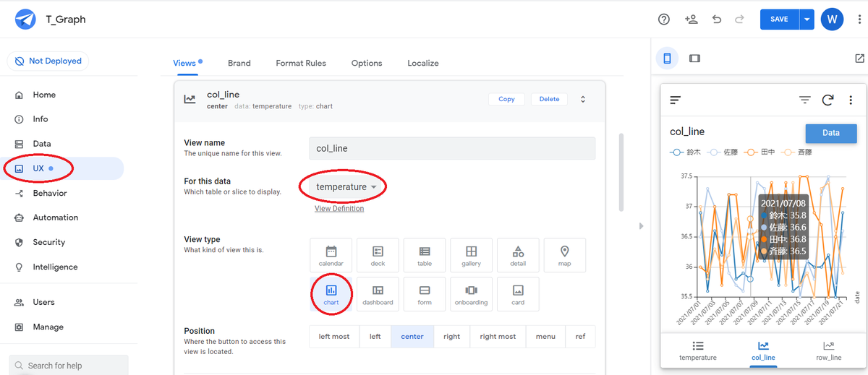The height and width of the screenshot is (375, 868).
Task: Select the gallery view type
Action: click(x=471, y=256)
